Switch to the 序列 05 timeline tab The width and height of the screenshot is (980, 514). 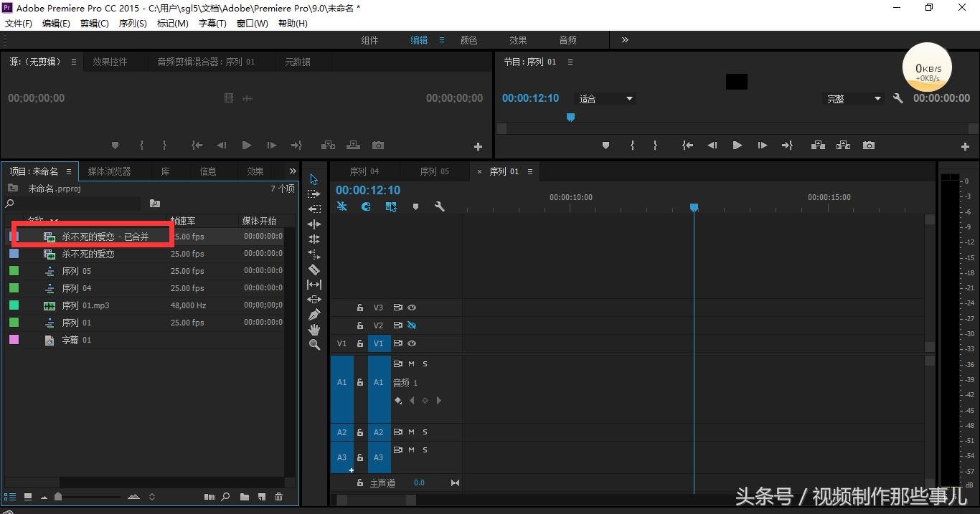434,171
